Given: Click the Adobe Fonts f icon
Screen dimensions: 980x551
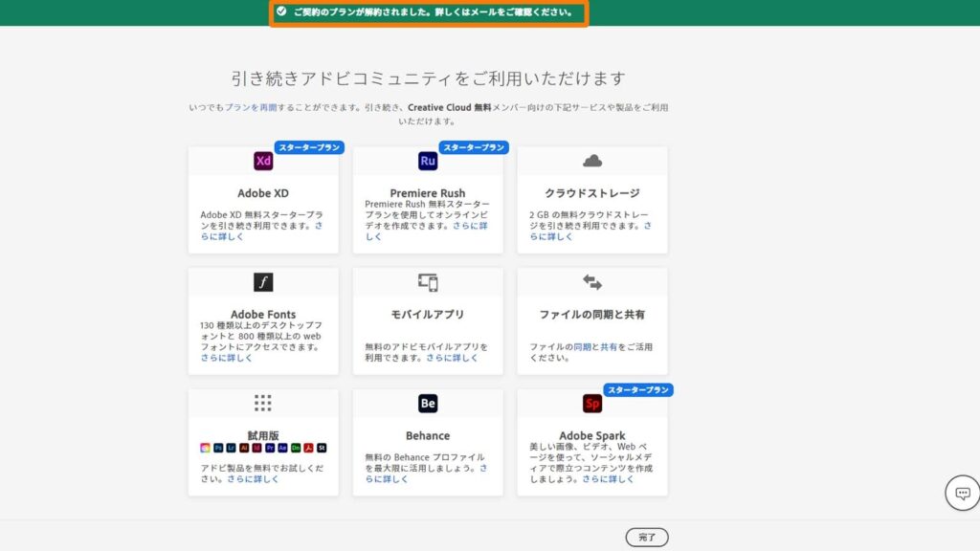Looking at the screenshot, I should [x=263, y=282].
